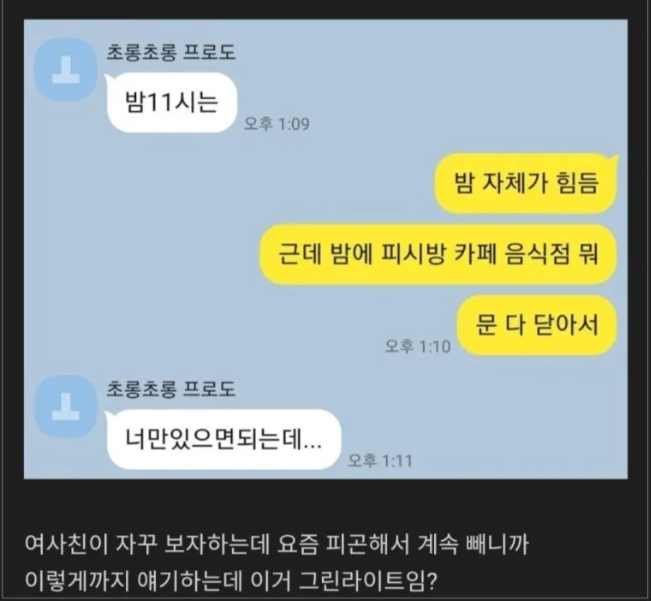
Task: Select the yellow 밤 자체가 힘듬 bubble
Action: (526, 183)
